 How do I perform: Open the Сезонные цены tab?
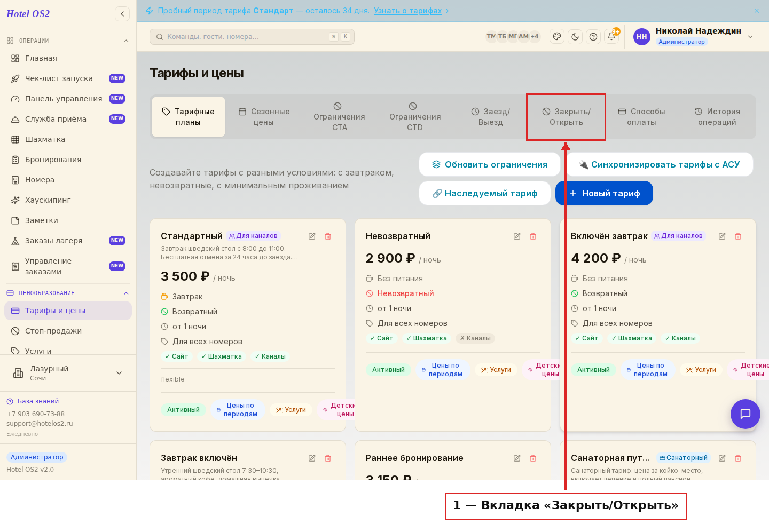click(x=264, y=117)
